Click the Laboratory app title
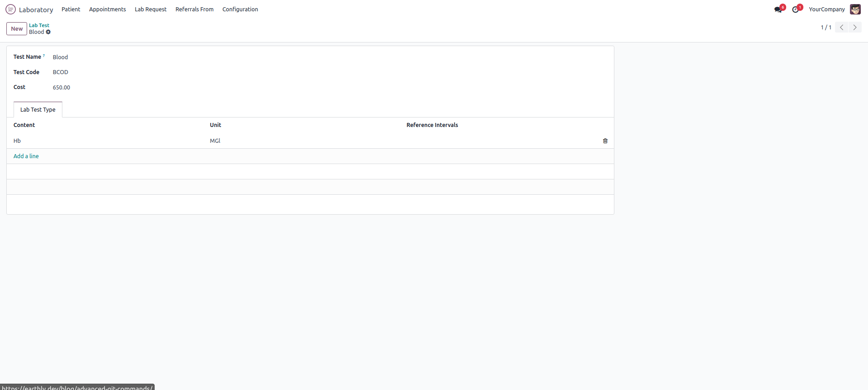 (36, 9)
